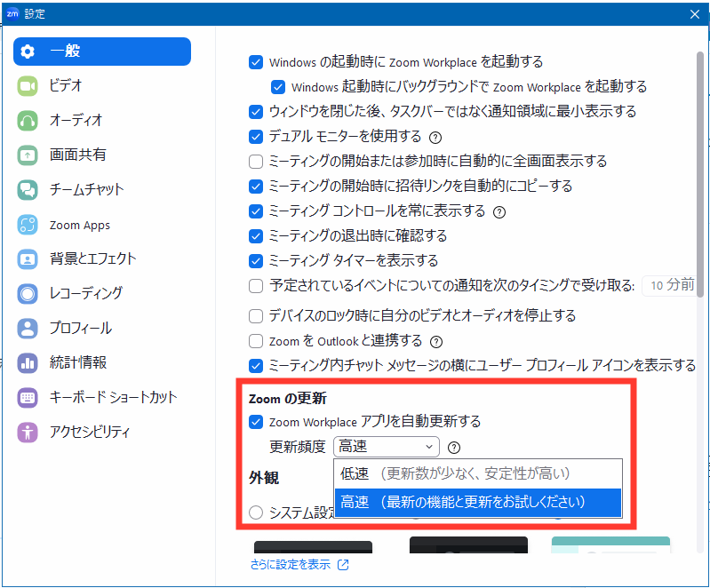Toggle ミーティング コントロールを常に表示する checkbox
710x588 pixels.
tap(256, 211)
